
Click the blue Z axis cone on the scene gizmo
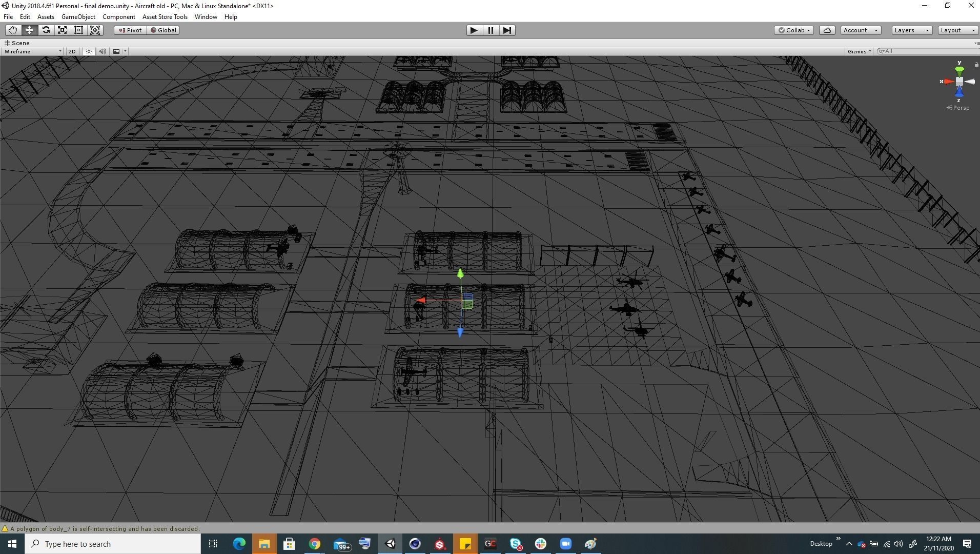959,92
